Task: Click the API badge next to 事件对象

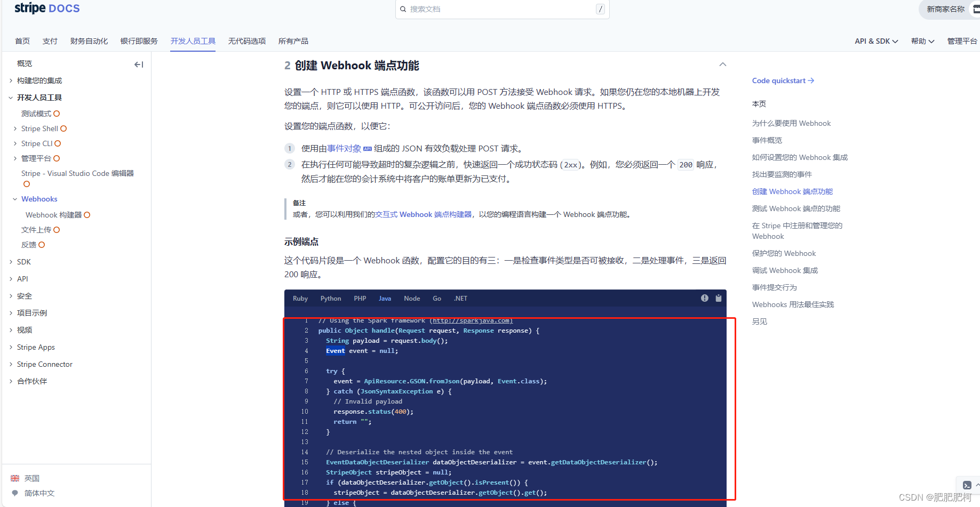Action: 368,148
